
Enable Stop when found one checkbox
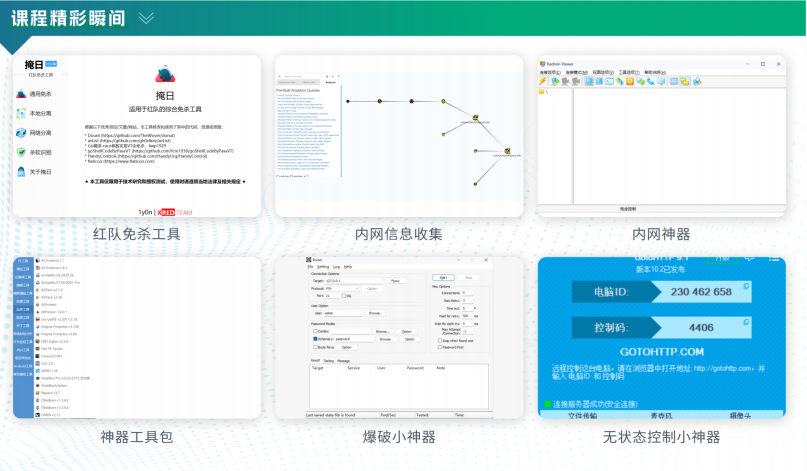(440, 340)
